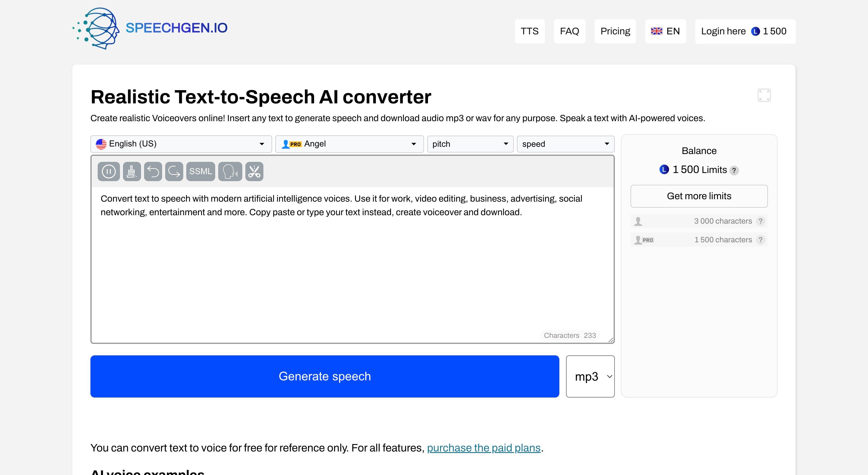Click the clear text broom icon

[x=132, y=171]
